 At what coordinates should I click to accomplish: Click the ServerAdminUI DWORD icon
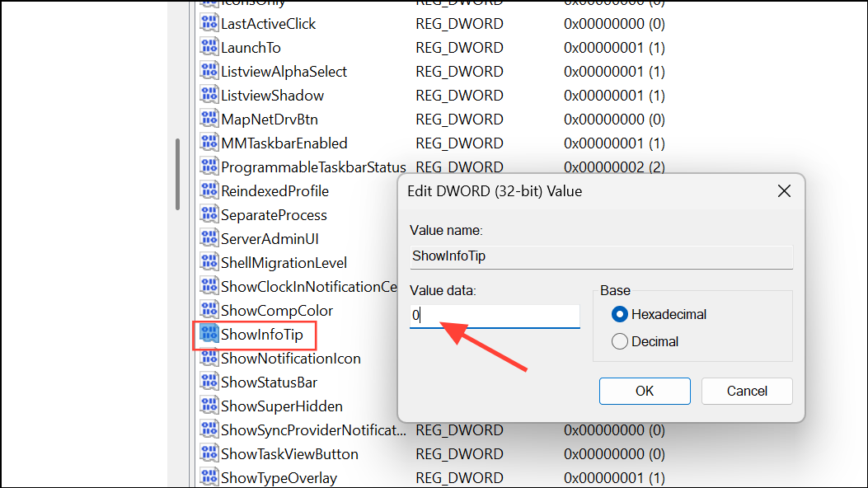209,238
